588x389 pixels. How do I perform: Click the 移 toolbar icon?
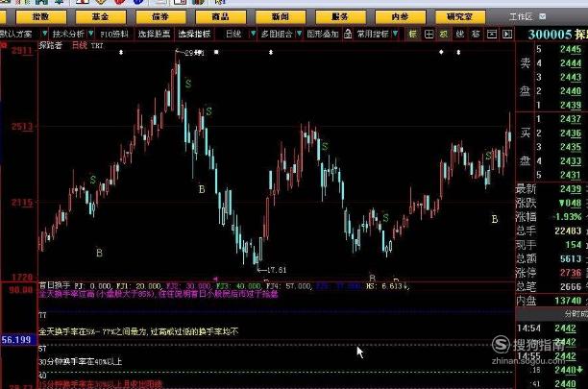coord(476,35)
